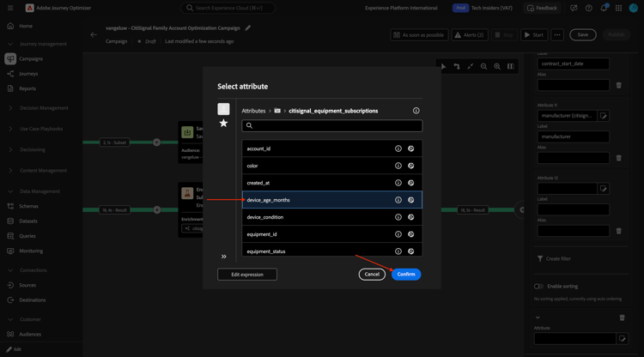This screenshot has width=644, height=357.
Task: Click the Search Experience Cloud box
Action: point(228,8)
